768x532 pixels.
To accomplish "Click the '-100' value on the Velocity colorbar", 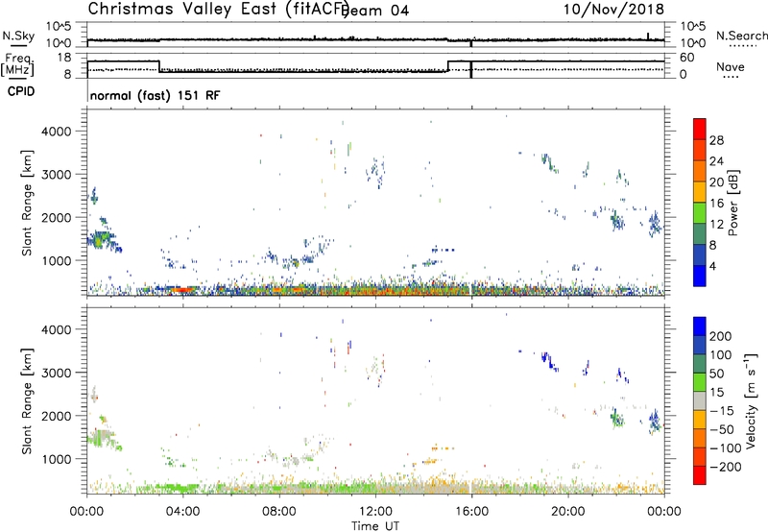I will [726, 448].
